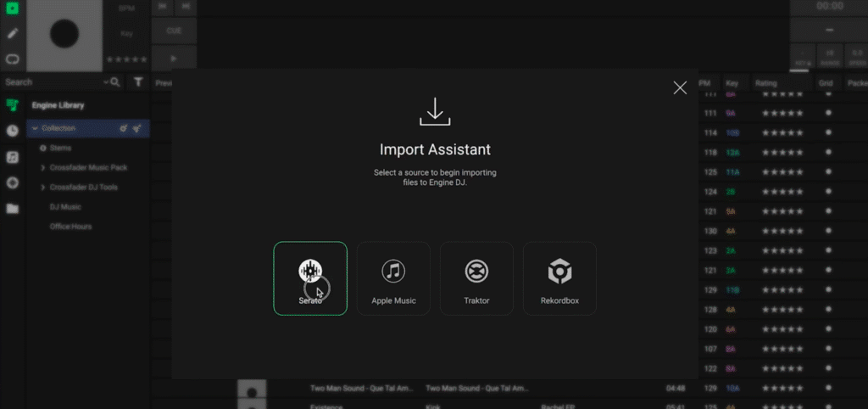Click the 04:48 track duration
Screen dimensions: 868x409
pos(676,389)
